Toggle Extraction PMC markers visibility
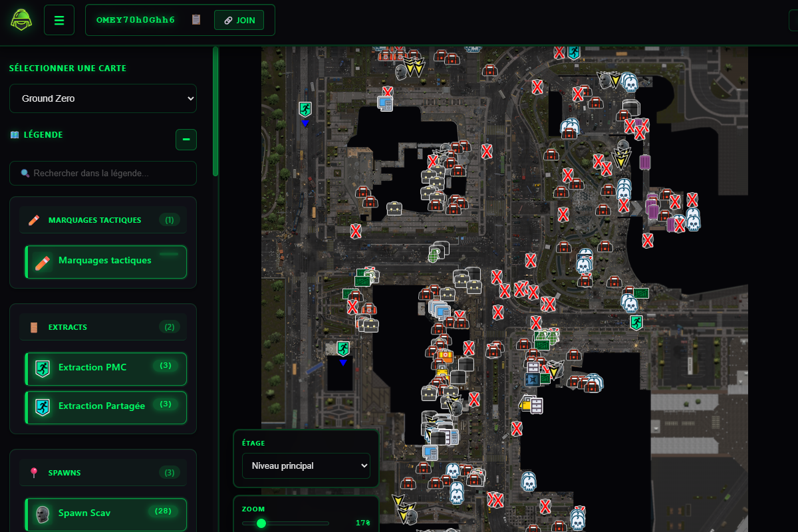Viewport: 798px width, 532px height. [106, 368]
